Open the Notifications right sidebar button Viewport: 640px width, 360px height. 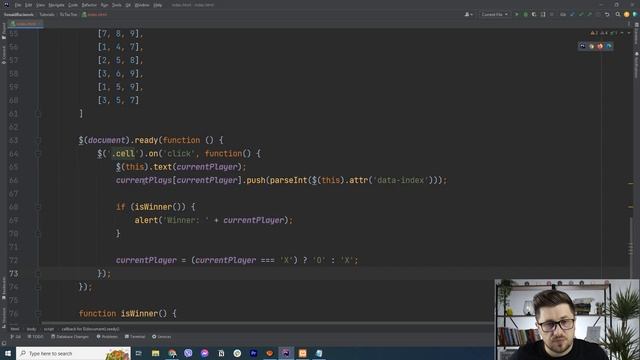[x=636, y=65]
